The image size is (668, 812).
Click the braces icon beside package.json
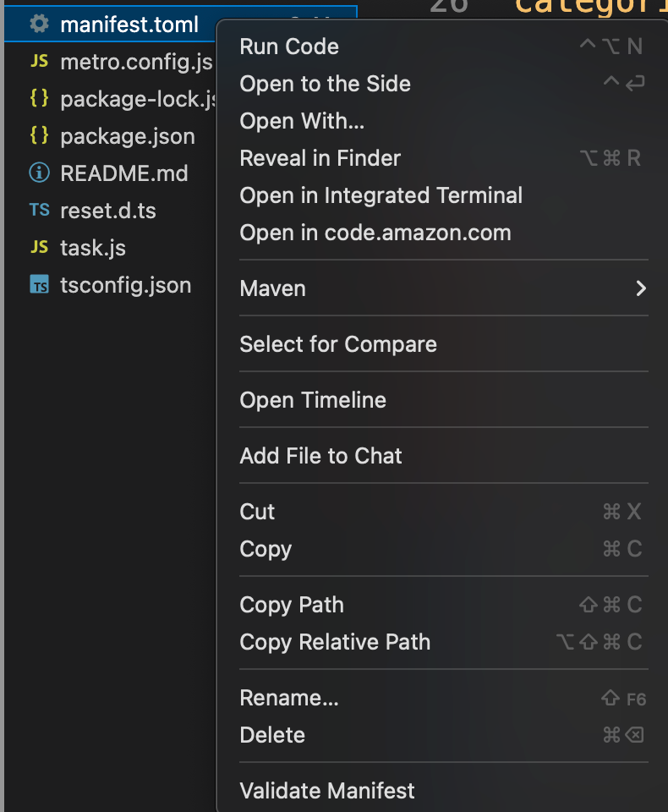[39, 136]
